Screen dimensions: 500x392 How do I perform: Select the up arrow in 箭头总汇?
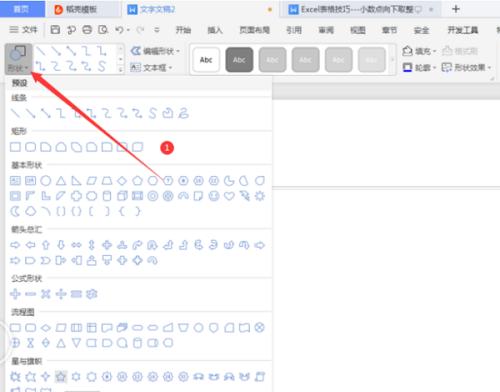46,245
